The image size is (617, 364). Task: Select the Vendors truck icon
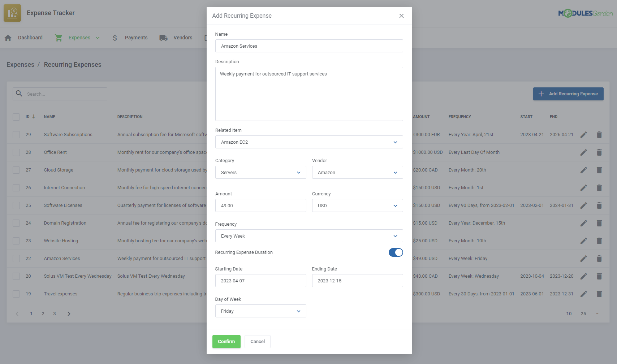point(163,37)
